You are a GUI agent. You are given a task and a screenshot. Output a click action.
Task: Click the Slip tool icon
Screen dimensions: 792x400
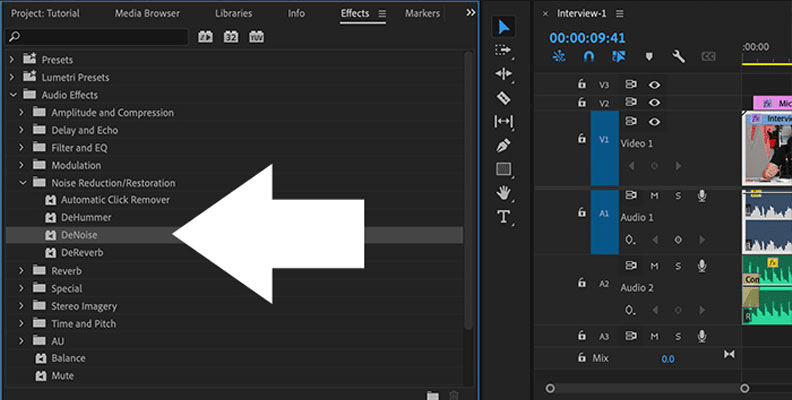(x=503, y=121)
